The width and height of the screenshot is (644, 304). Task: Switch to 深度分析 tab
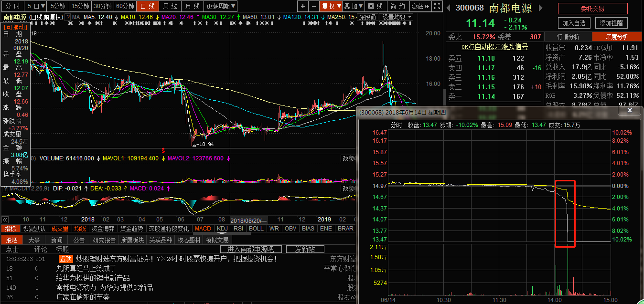tap(617, 37)
